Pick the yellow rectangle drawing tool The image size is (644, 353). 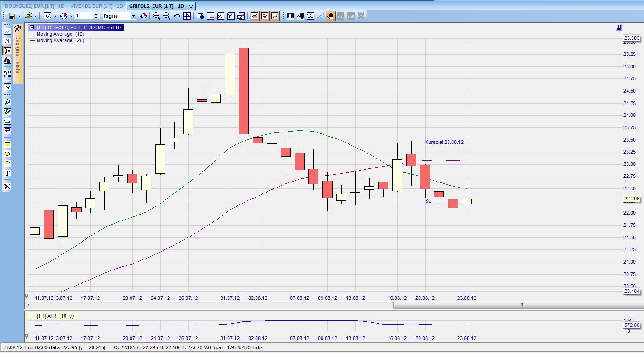click(x=7, y=144)
